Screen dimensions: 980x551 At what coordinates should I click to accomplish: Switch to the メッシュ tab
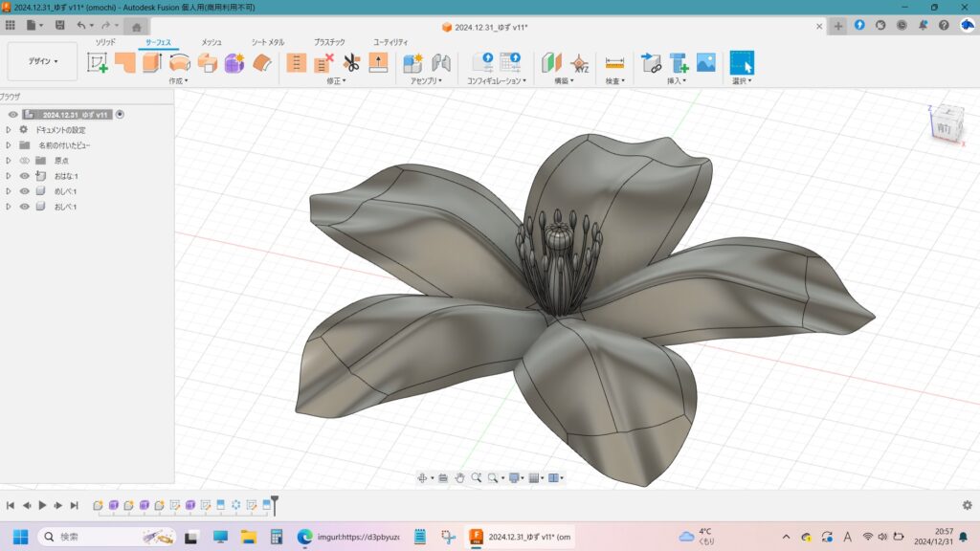click(212, 42)
